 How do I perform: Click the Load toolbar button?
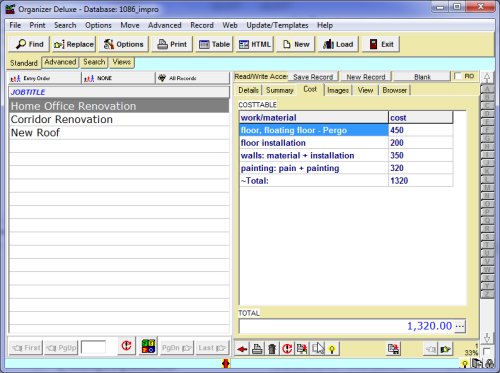tap(338, 44)
